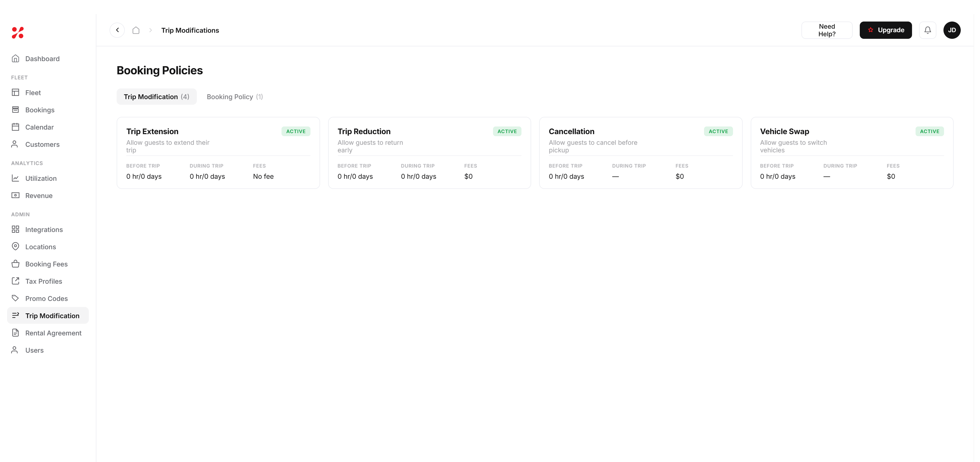
Task: Click the Promo Codes tag icon
Action: tap(15, 298)
